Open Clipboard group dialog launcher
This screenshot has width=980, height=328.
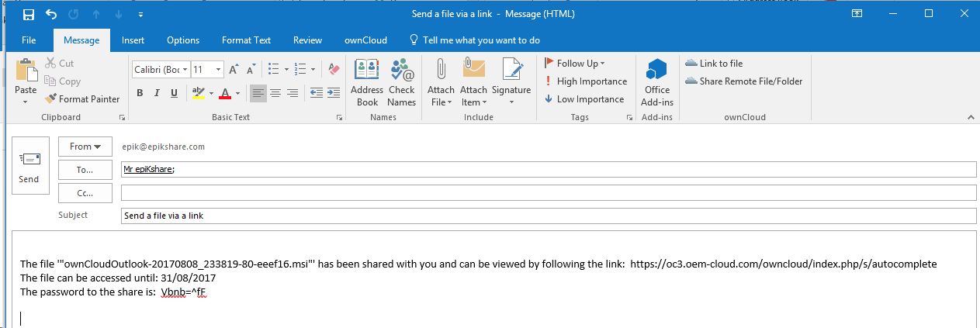122,118
